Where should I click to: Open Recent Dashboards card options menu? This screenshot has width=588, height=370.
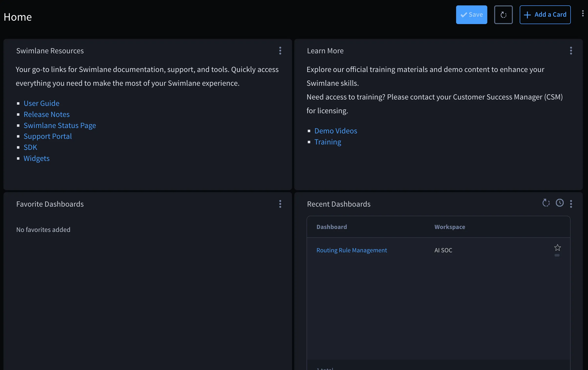pos(571,204)
